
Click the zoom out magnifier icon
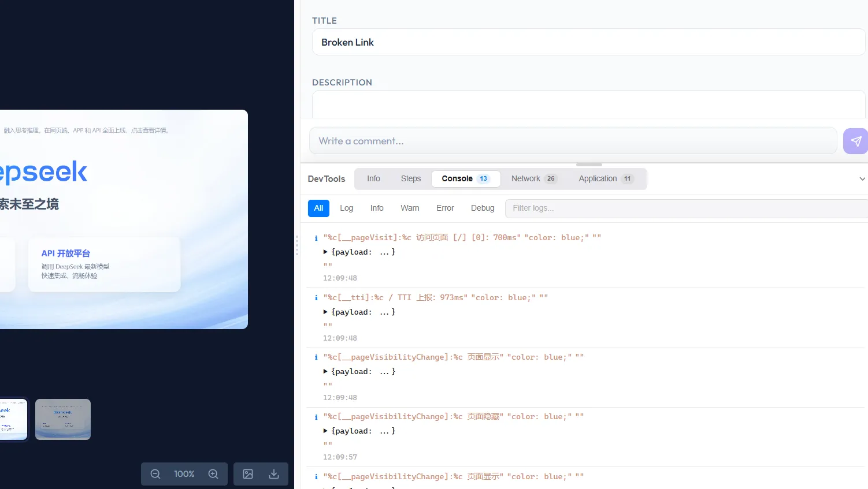pos(155,473)
